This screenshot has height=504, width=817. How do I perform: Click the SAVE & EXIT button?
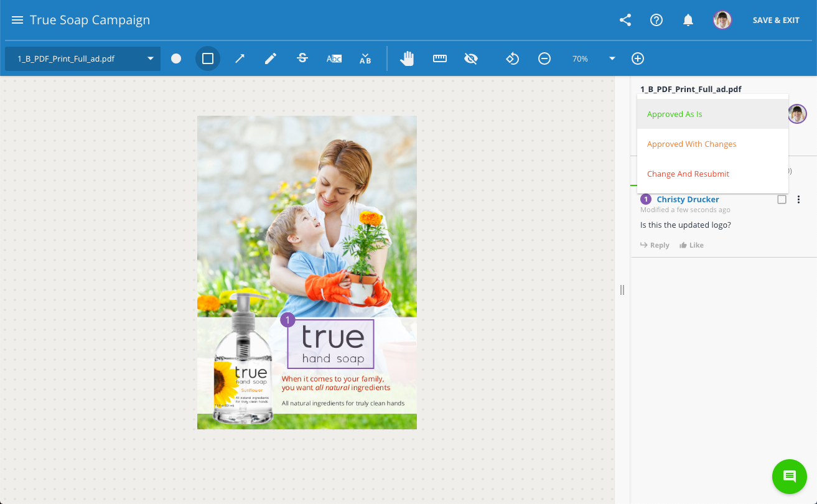coord(776,20)
